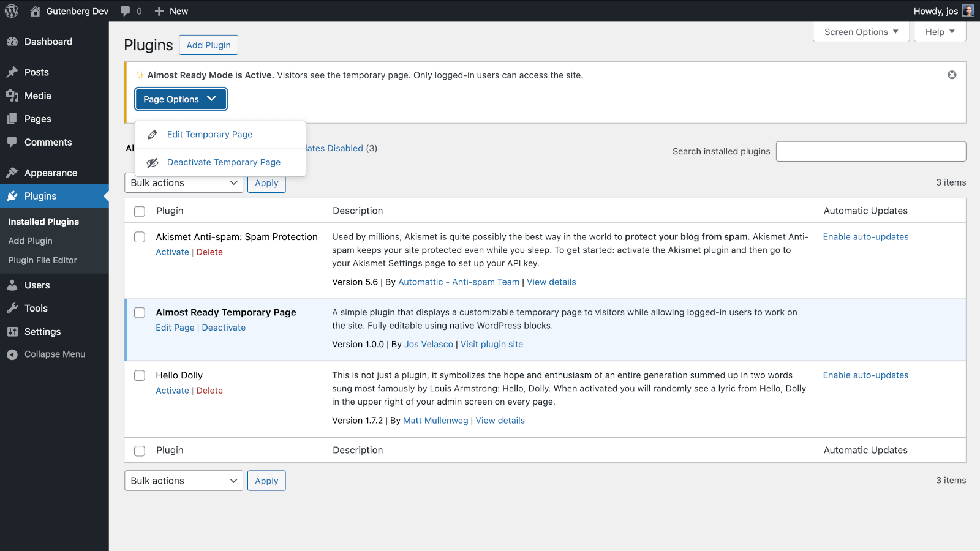Collapse the Page Options dropdown
This screenshot has height=551, width=980.
click(x=180, y=99)
